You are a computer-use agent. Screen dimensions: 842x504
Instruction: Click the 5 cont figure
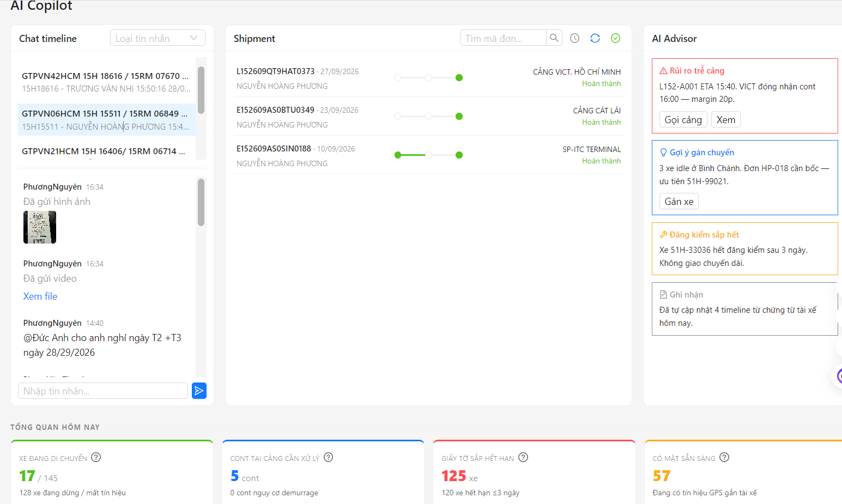coord(235,476)
